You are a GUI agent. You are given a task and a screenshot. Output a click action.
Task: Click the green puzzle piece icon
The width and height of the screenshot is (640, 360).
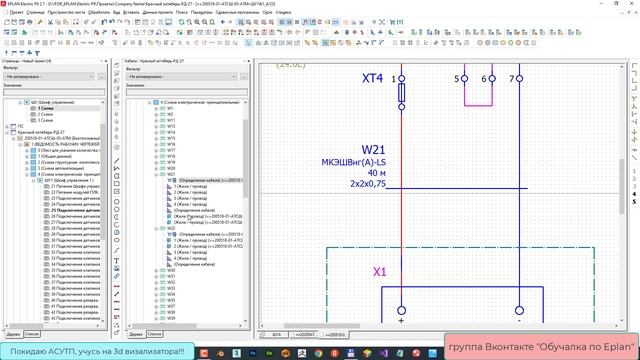tap(24, 32)
